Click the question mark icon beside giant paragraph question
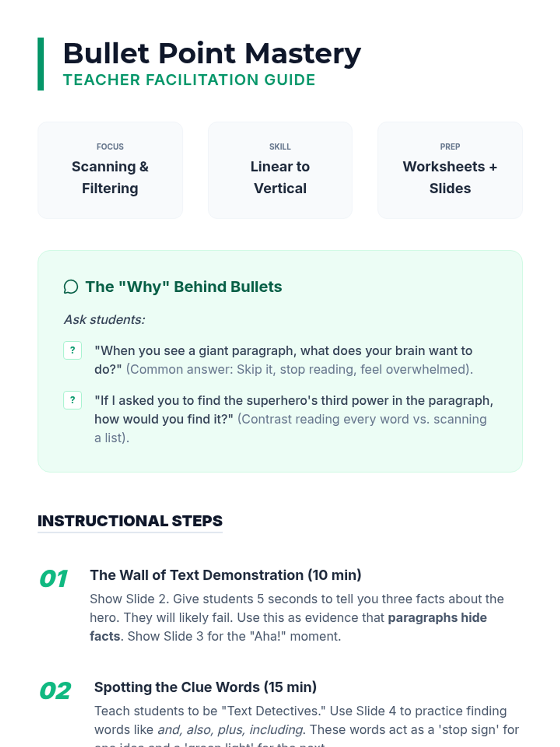 coord(73,351)
